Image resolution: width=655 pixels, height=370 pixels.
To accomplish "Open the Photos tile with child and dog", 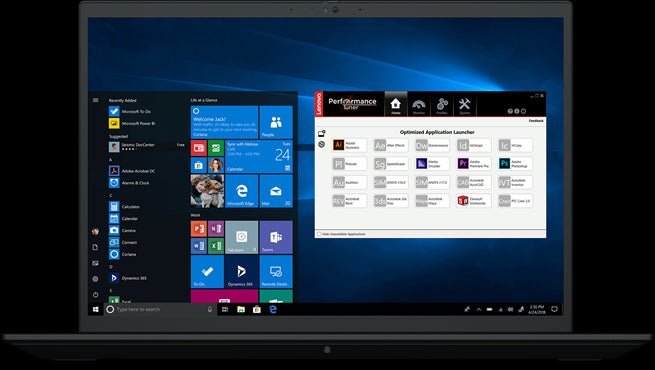I will 207,191.
